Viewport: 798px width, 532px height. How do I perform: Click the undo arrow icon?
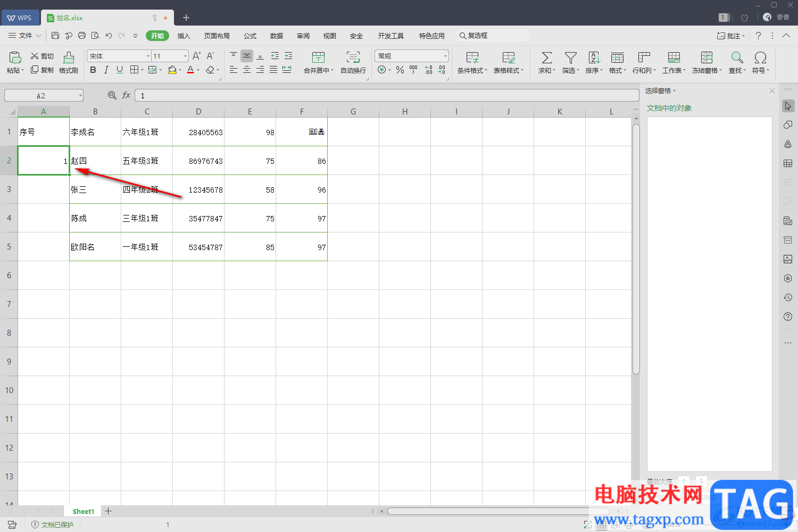click(109, 36)
